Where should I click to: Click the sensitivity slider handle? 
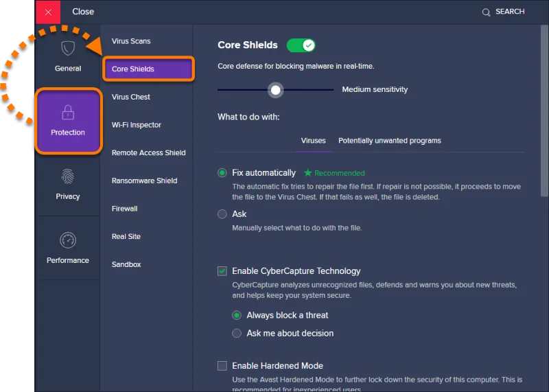[276, 90]
